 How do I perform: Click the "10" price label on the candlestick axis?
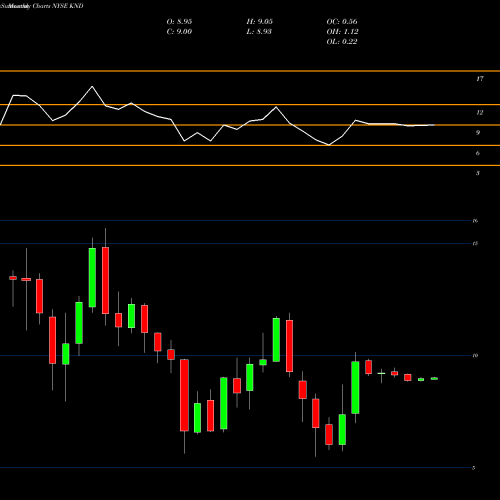[x=475, y=355]
